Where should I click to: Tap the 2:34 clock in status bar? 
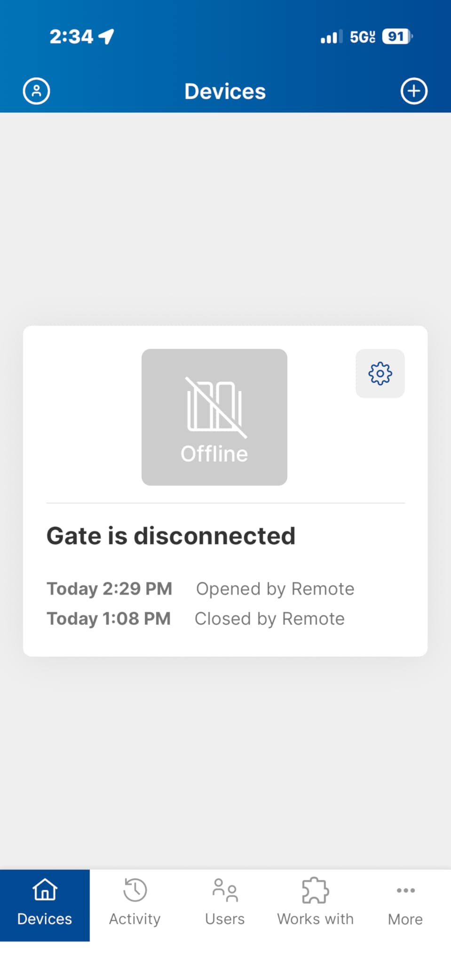[71, 37]
